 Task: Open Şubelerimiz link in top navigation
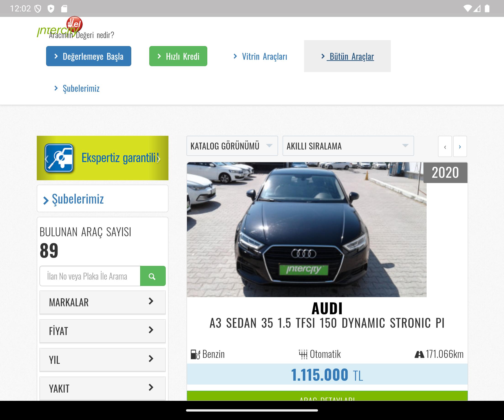click(77, 88)
